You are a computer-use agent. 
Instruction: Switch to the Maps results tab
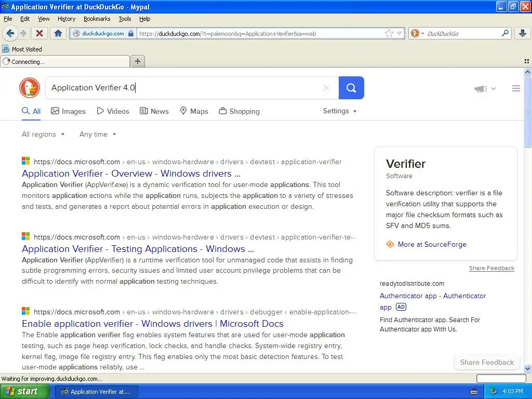(x=194, y=111)
